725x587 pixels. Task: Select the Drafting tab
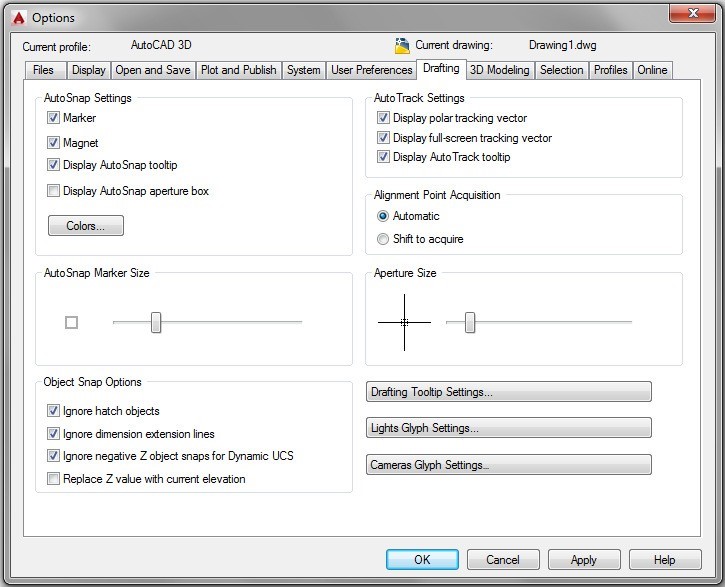click(441, 69)
